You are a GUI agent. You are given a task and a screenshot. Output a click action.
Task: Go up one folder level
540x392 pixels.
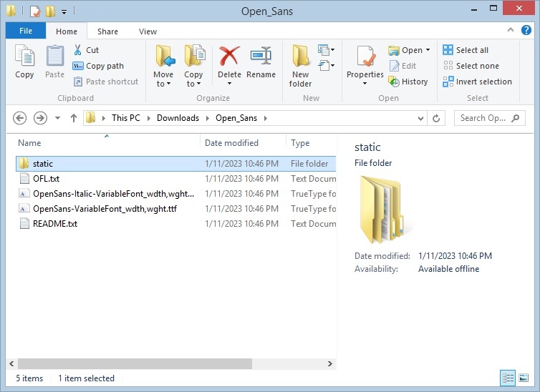click(73, 118)
